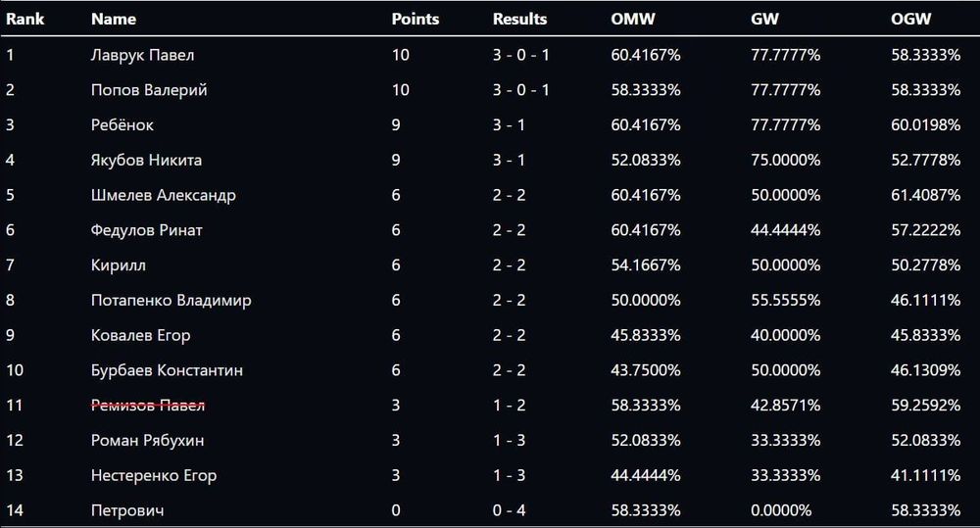Open Потапенко Владимир's row
This screenshot has height=528, width=980.
pos(171,300)
